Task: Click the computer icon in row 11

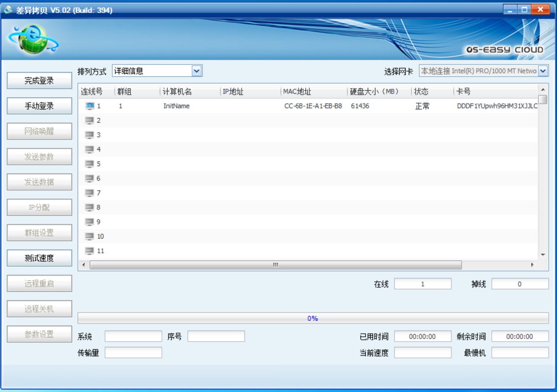Action: coord(89,251)
